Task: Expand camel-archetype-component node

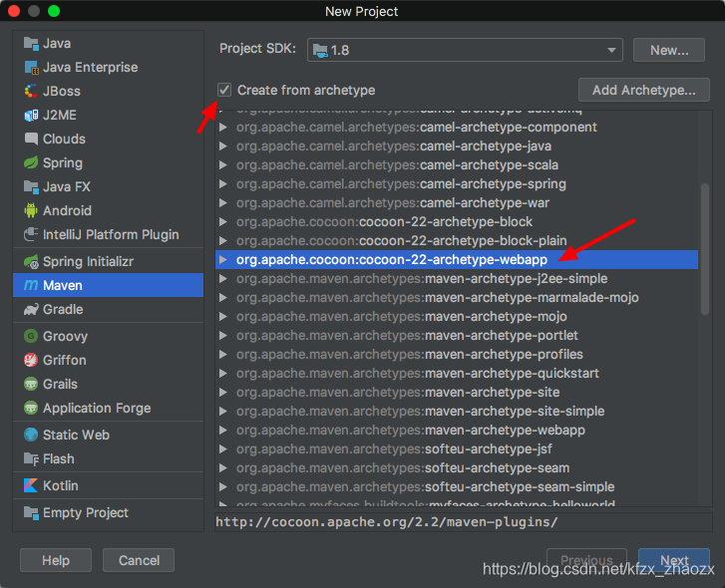Action: pos(223,127)
